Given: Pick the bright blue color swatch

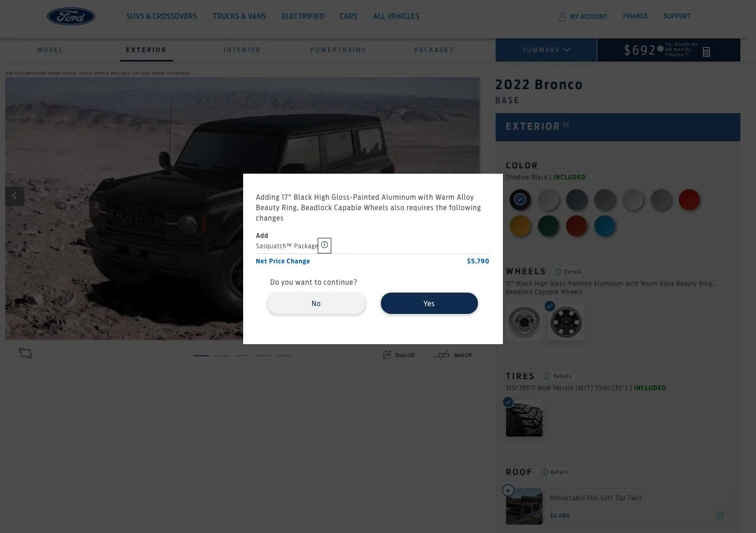Looking at the screenshot, I should tap(605, 226).
